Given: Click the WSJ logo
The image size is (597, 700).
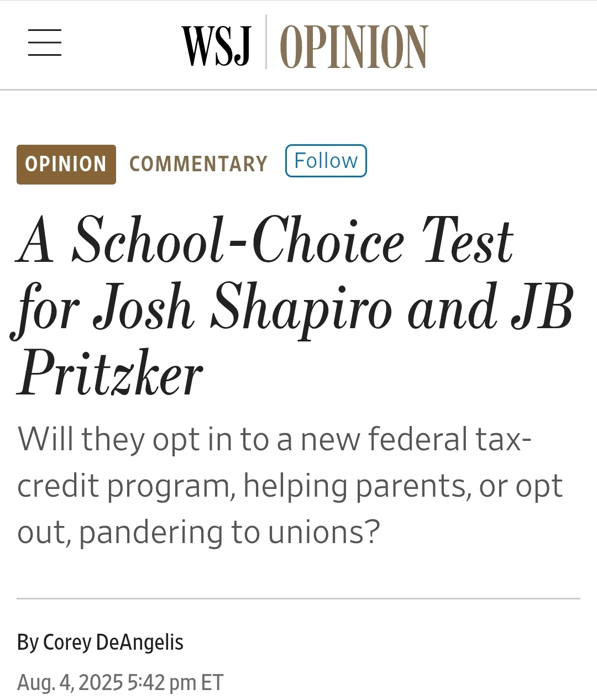Looking at the screenshot, I should (216, 45).
